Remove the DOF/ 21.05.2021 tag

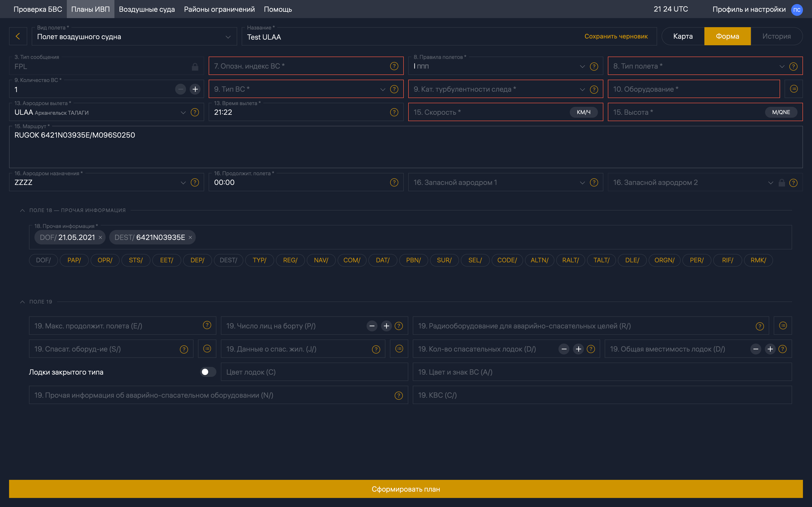[x=100, y=237]
